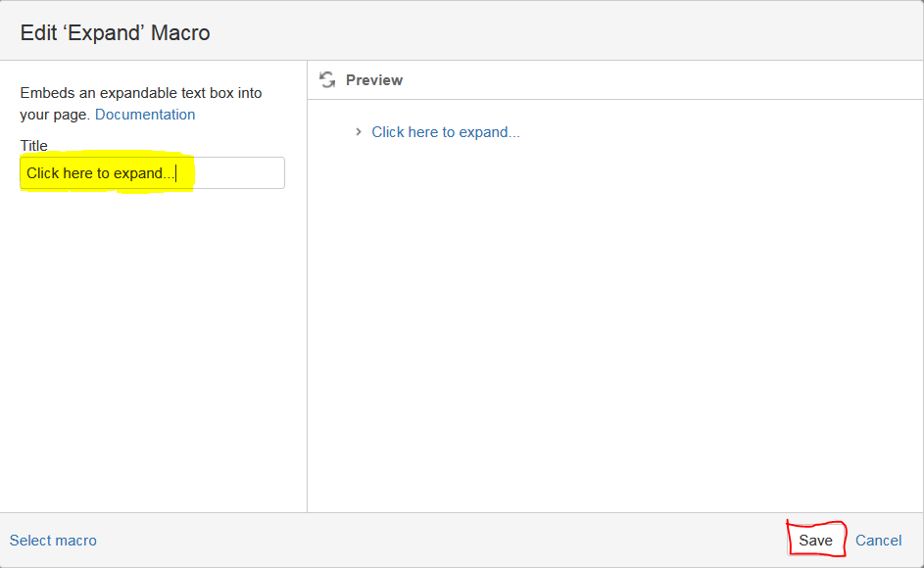Click the empty right end of the Title field
This screenshot has width=924, height=568.
tap(239, 173)
